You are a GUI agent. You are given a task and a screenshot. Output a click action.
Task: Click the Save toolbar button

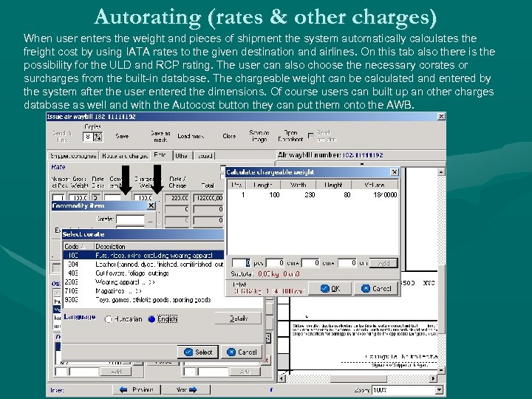point(122,136)
